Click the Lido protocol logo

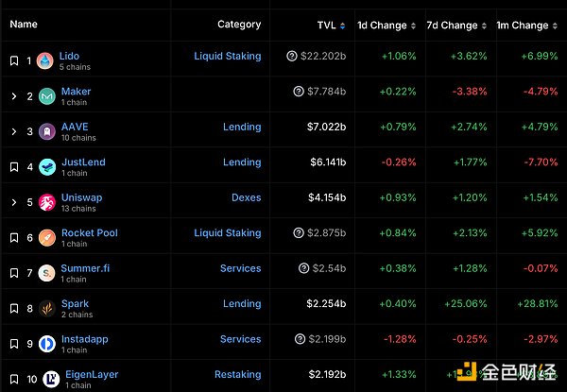[46, 61]
